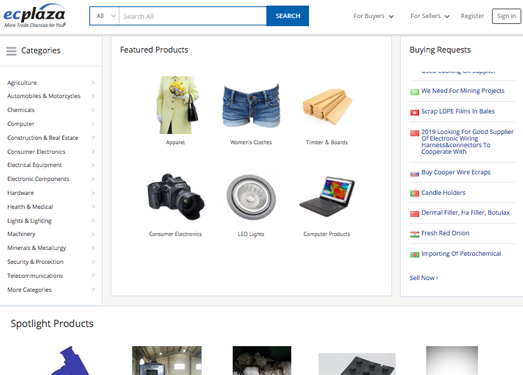Open the Women's Clothes denim shorts image
The width and height of the screenshot is (523, 375).
251,105
